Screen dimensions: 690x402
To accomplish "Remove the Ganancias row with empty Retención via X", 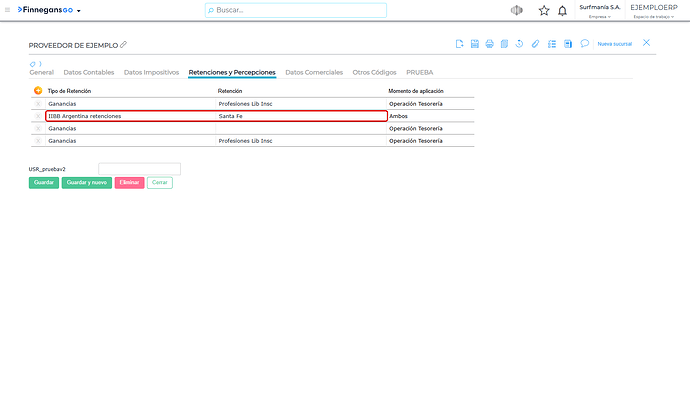I will [38, 128].
